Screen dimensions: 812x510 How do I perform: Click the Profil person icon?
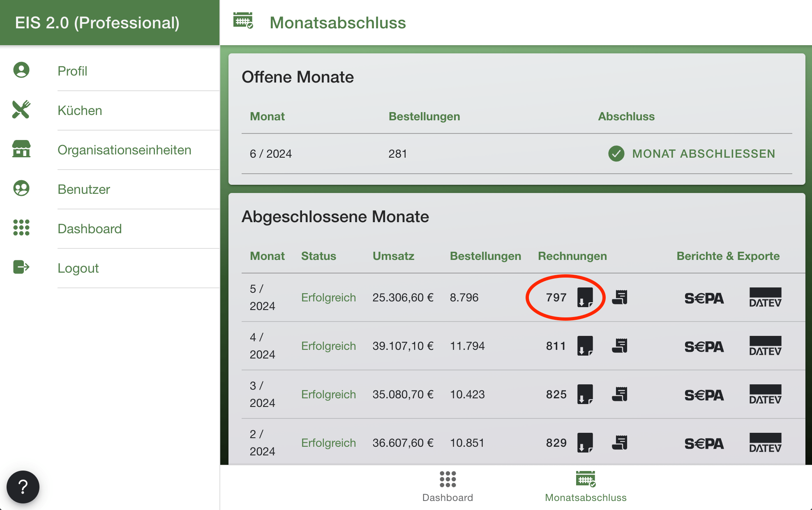21,70
